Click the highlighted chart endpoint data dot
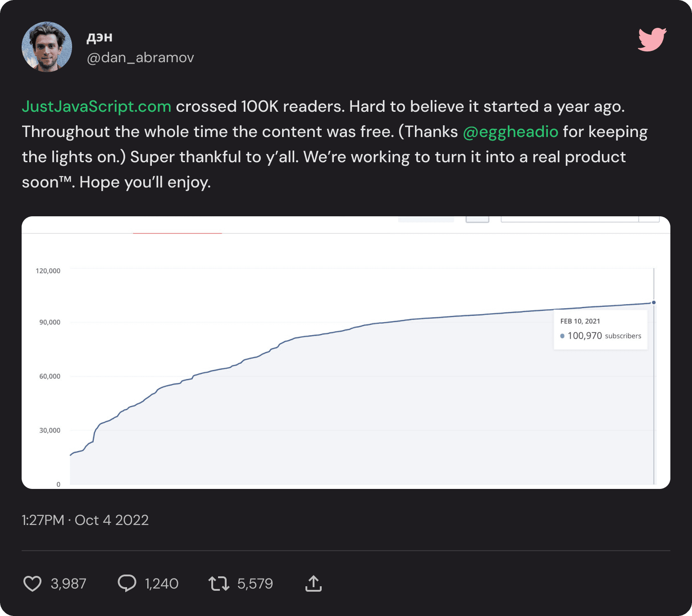 tap(654, 302)
